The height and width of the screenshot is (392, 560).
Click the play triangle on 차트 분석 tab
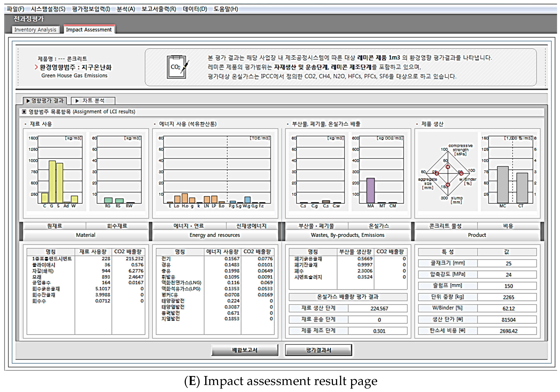point(77,101)
